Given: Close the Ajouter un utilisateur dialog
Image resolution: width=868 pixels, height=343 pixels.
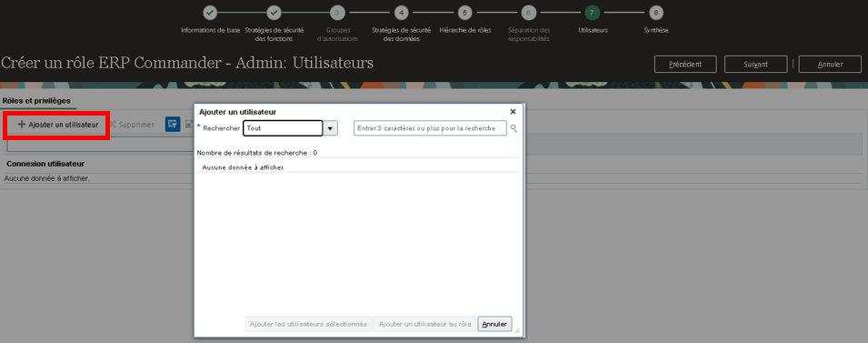Looking at the screenshot, I should tap(513, 111).
